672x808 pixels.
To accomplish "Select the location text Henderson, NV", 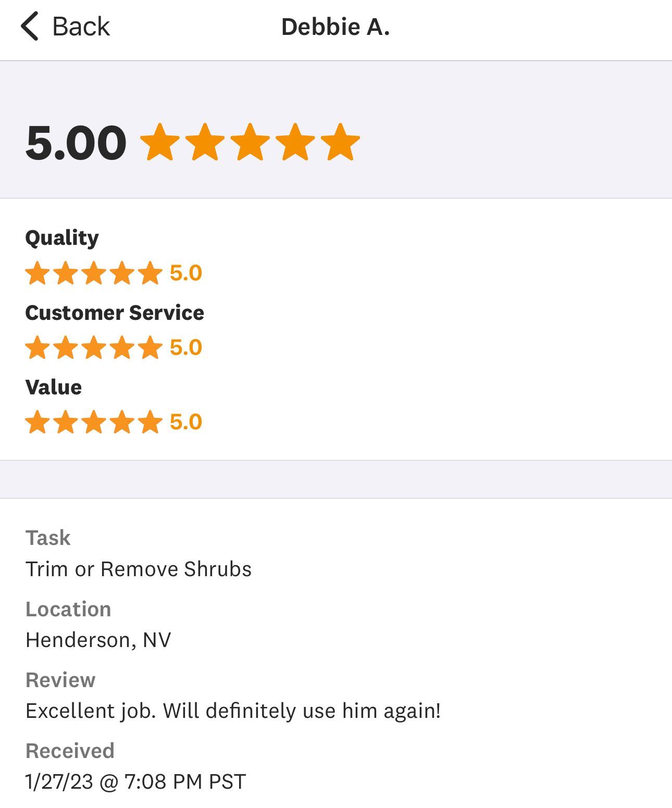I will [x=98, y=640].
